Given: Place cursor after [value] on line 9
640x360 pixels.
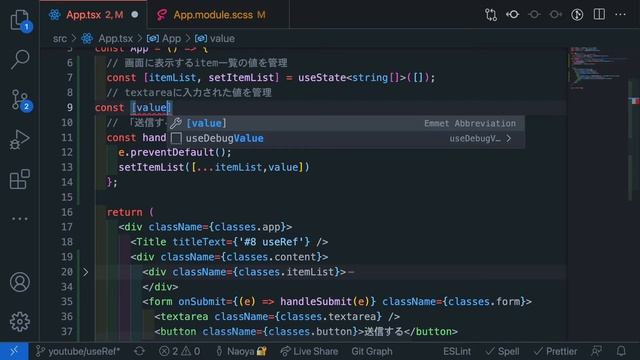Looking at the screenshot, I should click(172, 107).
